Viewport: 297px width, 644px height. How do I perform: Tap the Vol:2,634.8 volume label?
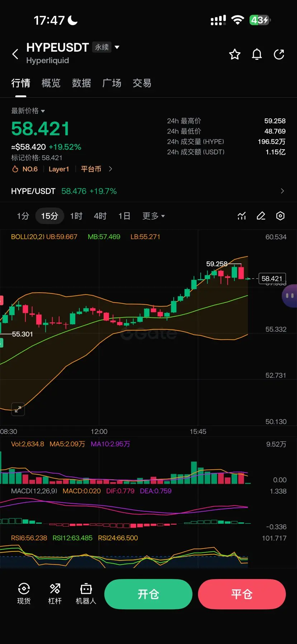(x=28, y=444)
